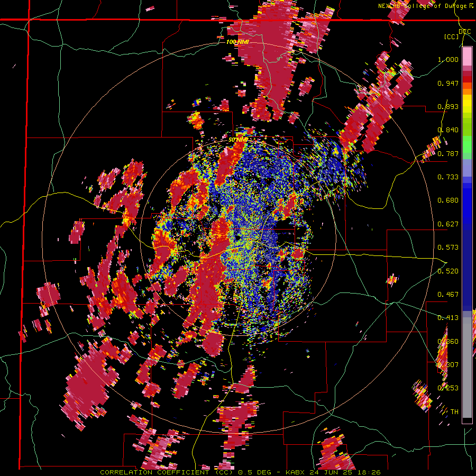Click the 0.733 scale value
Image resolution: width=476 pixels, height=476 pixels.
point(448,177)
